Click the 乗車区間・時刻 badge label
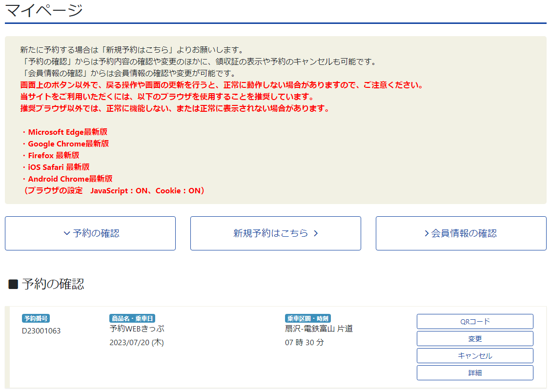This screenshot has height=392, width=551. click(308, 318)
